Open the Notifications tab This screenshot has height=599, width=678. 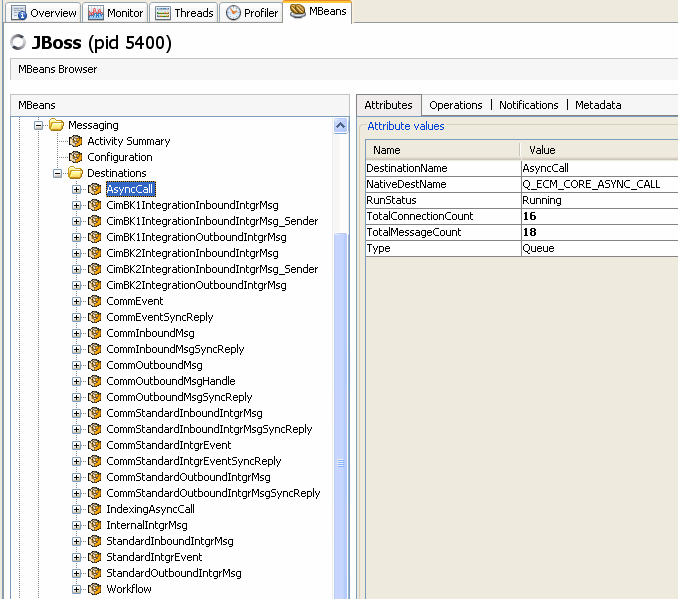(528, 105)
